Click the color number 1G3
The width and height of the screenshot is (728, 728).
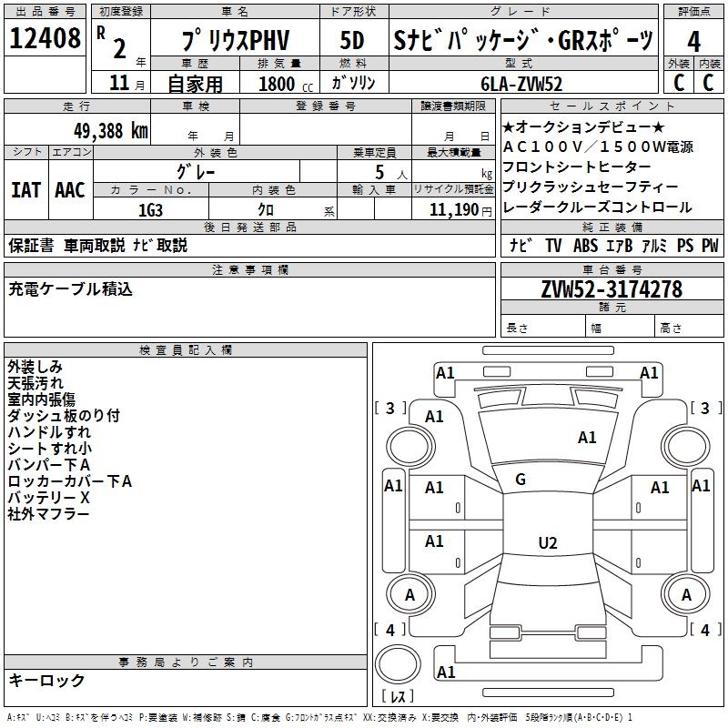click(x=150, y=208)
